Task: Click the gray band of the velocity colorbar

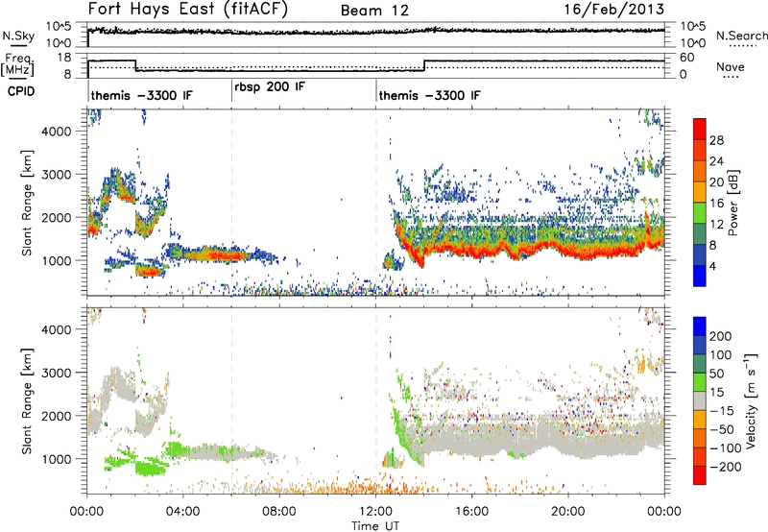Action: point(700,400)
